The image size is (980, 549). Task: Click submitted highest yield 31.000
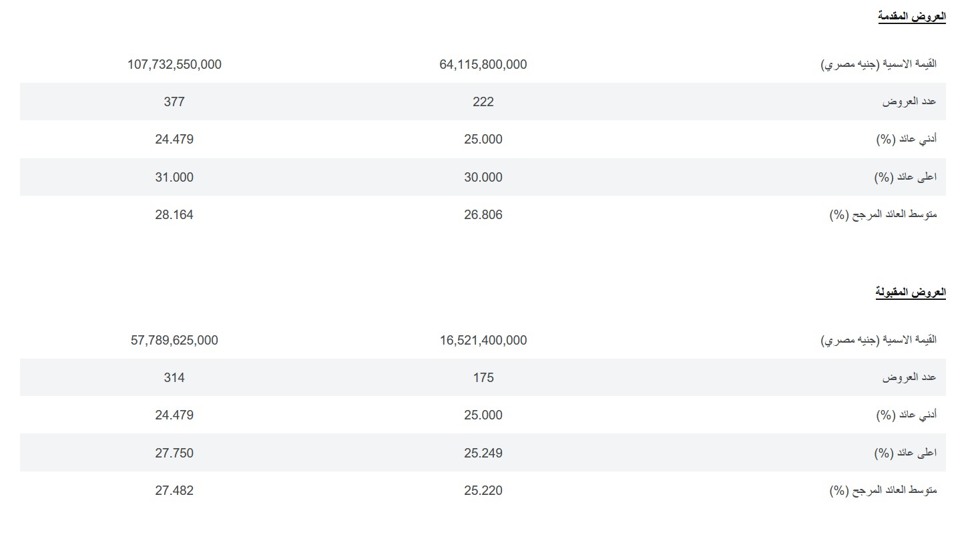point(174,178)
